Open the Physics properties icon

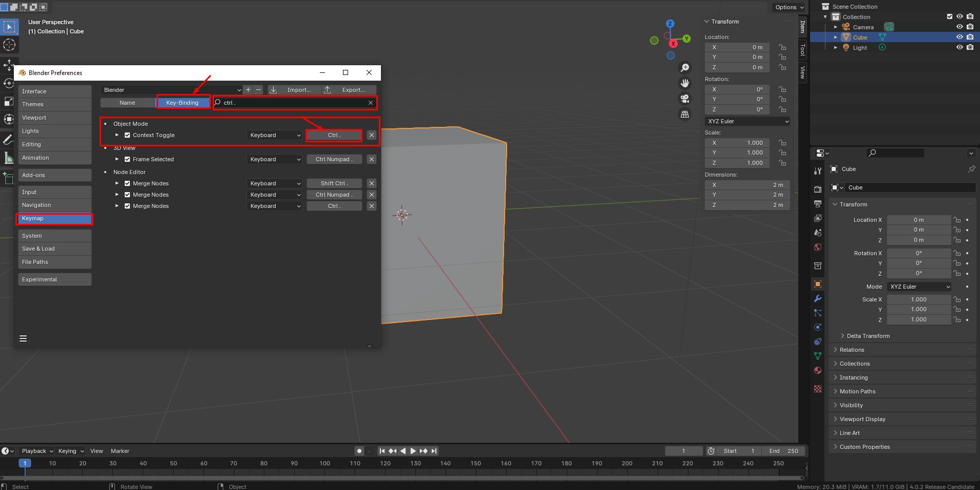click(818, 327)
